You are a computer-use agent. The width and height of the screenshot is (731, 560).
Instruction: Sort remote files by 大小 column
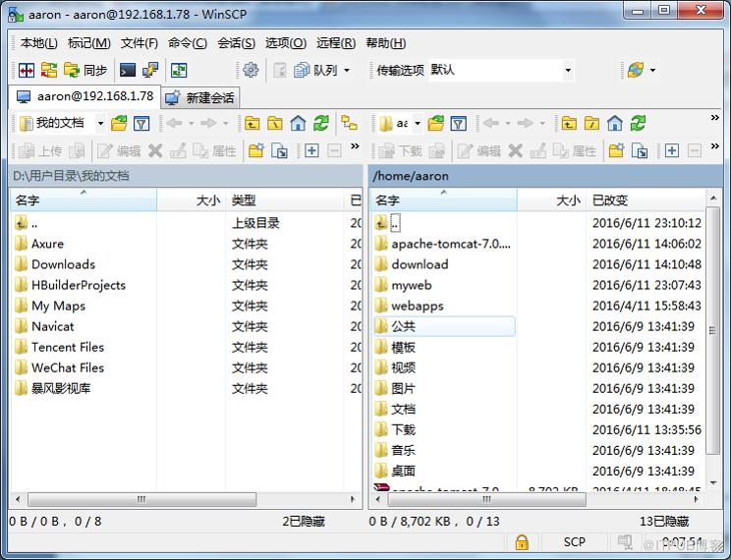[551, 200]
